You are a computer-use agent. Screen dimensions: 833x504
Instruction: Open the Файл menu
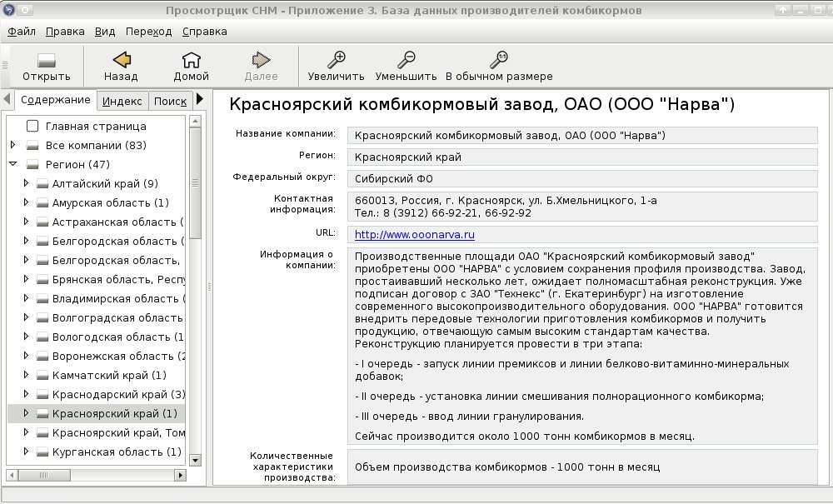22,32
